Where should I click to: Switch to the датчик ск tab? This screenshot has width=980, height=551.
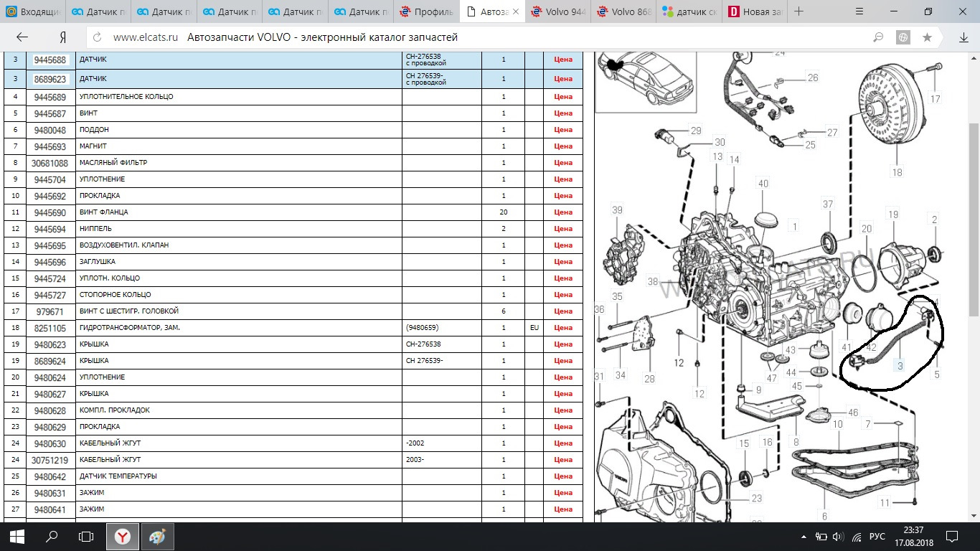[689, 11]
